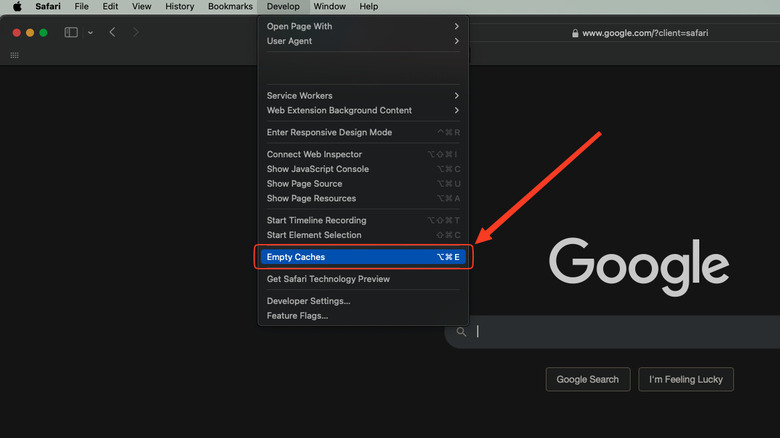Image resolution: width=780 pixels, height=438 pixels.
Task: Focus the Google search input field
Action: [620, 332]
